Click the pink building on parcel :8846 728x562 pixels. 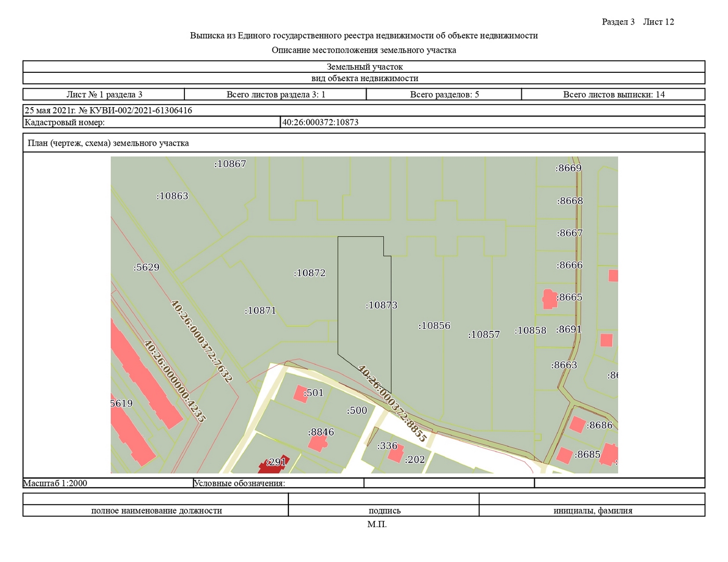pos(317,443)
